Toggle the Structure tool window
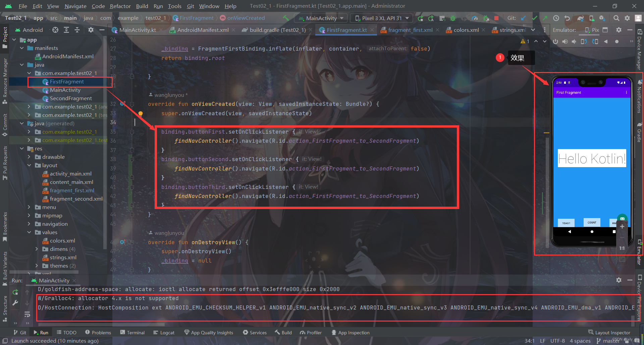 point(5,308)
